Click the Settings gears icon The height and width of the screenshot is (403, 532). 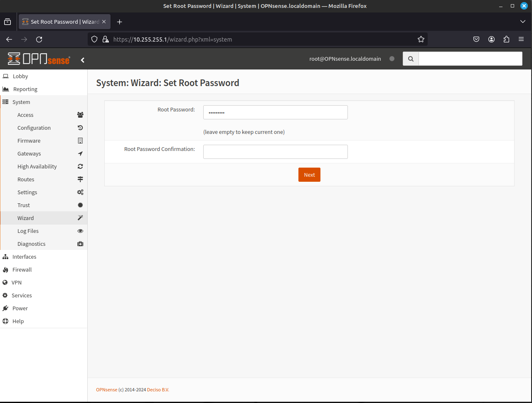(x=80, y=192)
